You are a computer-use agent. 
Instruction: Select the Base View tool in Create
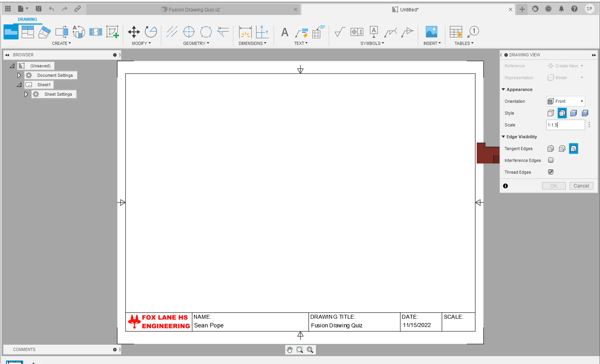(11, 32)
